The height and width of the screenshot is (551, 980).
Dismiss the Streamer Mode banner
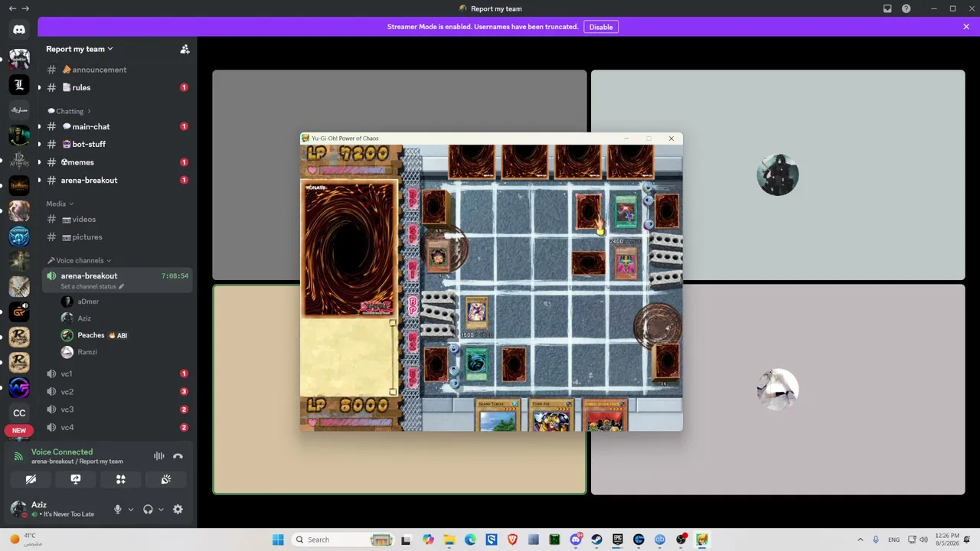coord(966,27)
